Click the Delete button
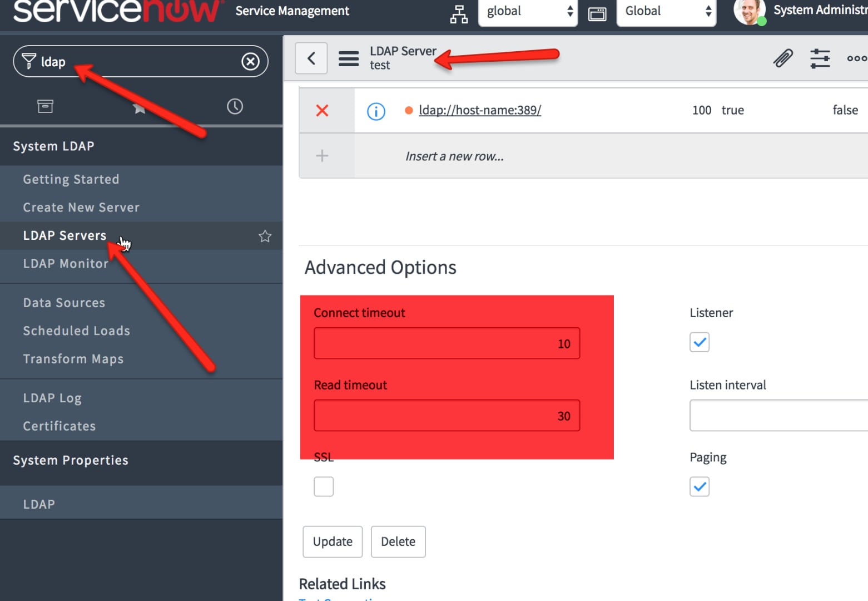 pos(398,541)
